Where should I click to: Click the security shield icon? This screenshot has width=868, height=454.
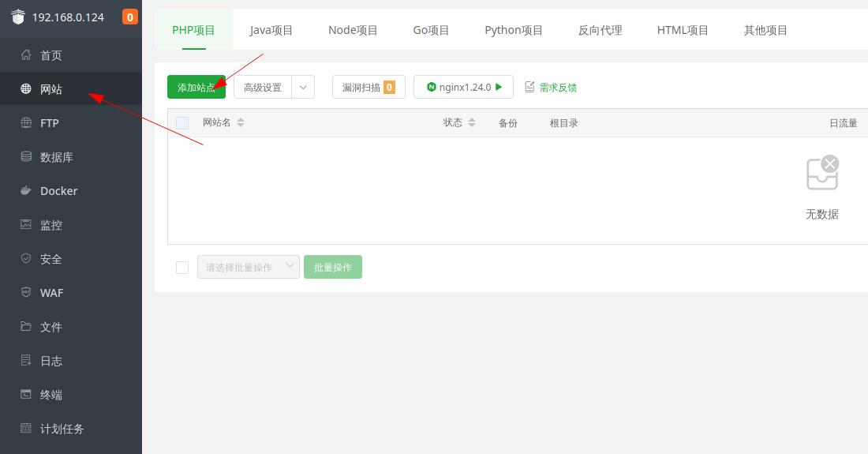26,259
